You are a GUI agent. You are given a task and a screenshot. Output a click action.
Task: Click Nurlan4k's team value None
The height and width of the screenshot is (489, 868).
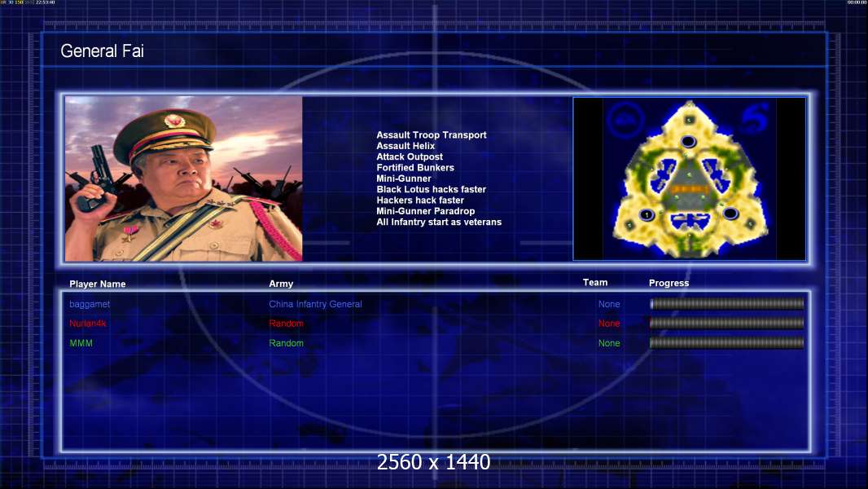pyautogui.click(x=609, y=324)
